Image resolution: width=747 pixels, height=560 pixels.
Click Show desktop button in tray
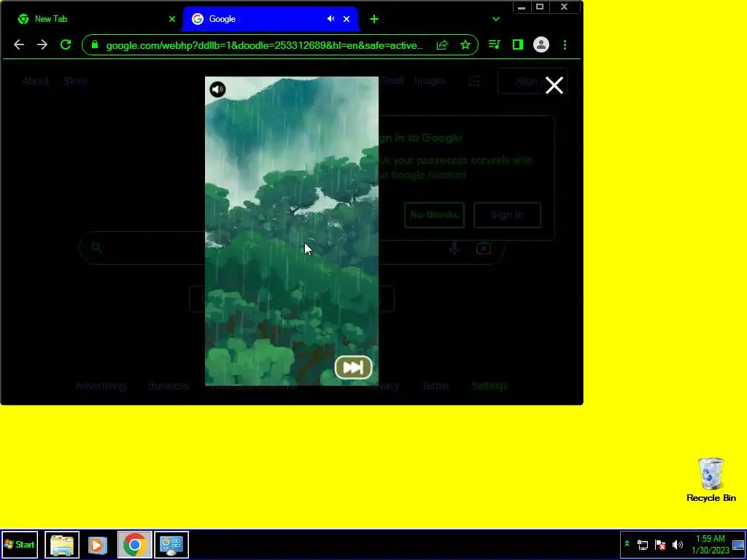click(738, 545)
